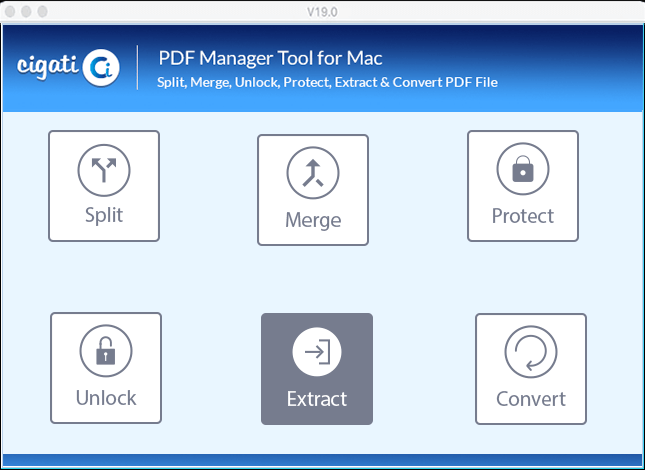
Task: Click the V19.0 window title
Action: (x=322, y=12)
